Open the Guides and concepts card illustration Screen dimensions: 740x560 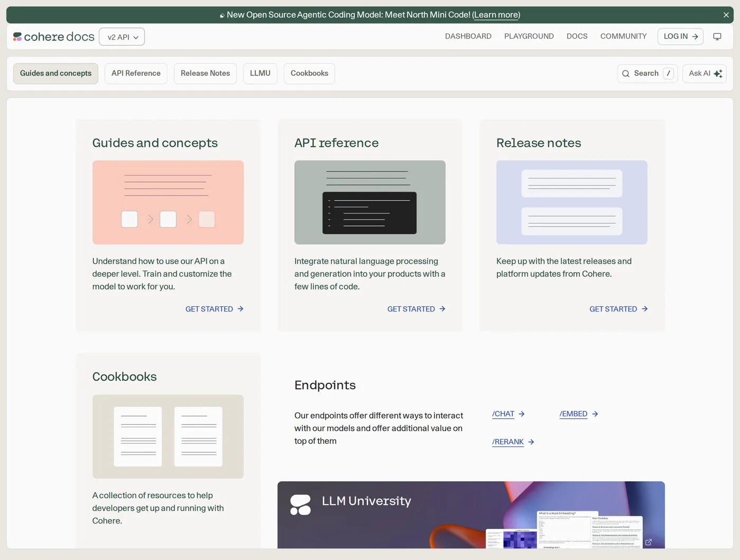click(168, 203)
